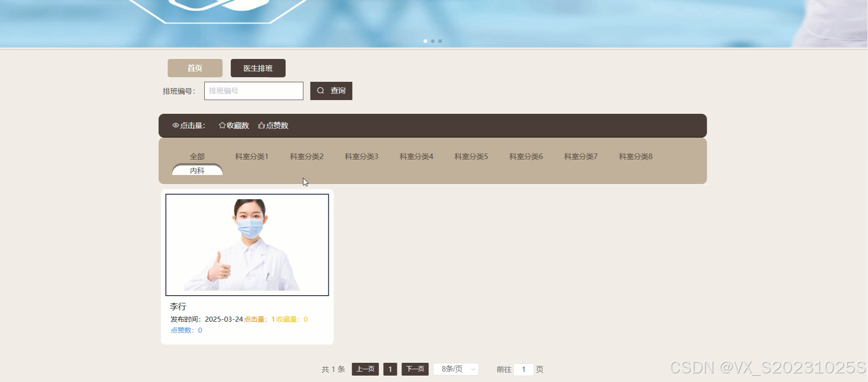Select 科室分类4 category
Viewport: 868px width, 382px height.
click(x=416, y=156)
